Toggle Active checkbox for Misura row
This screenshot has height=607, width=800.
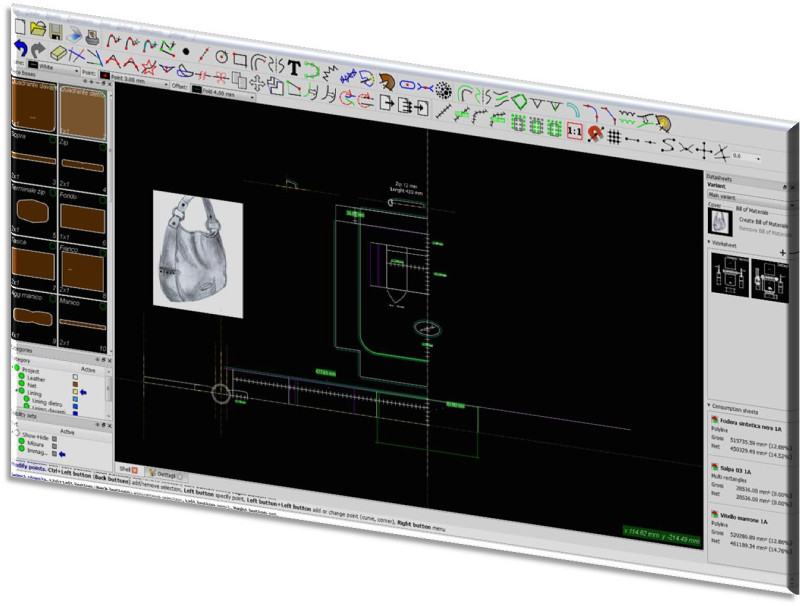tap(55, 446)
